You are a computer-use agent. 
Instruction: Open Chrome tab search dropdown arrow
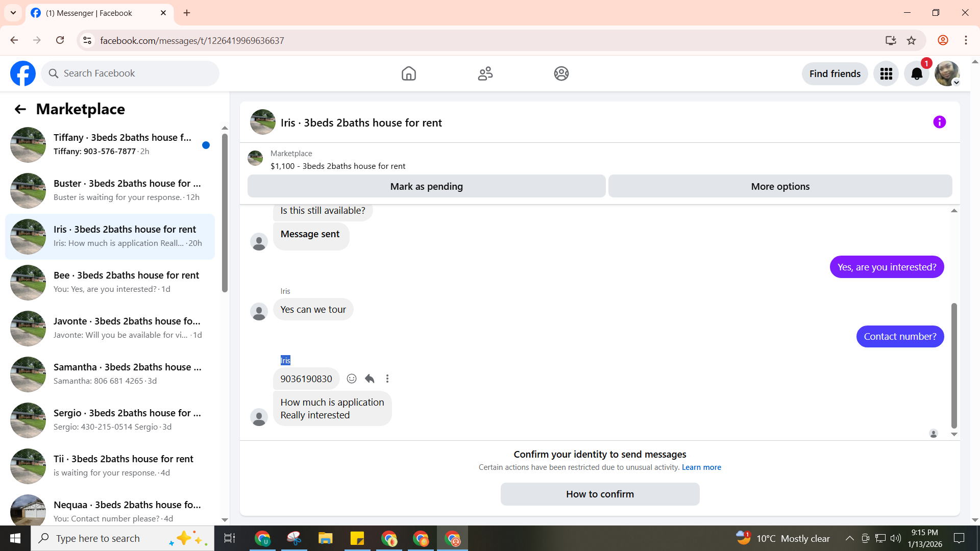click(13, 13)
